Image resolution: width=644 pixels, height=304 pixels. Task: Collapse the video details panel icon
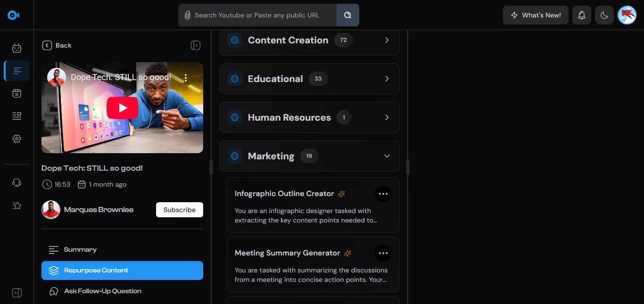pyautogui.click(x=196, y=45)
